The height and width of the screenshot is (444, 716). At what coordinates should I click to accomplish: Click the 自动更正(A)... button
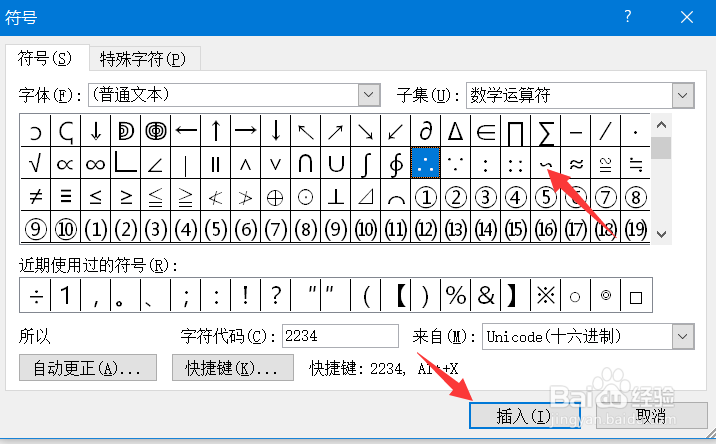pyautogui.click(x=88, y=368)
